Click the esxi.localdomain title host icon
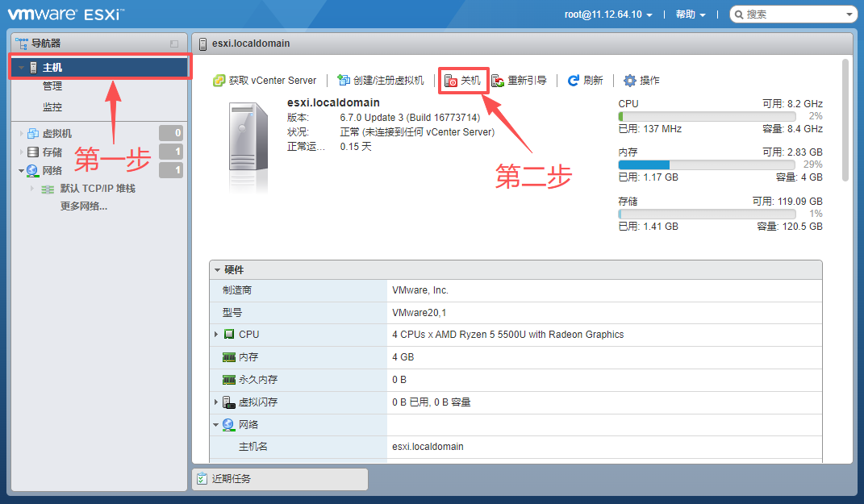This screenshot has width=864, height=504. 202,44
